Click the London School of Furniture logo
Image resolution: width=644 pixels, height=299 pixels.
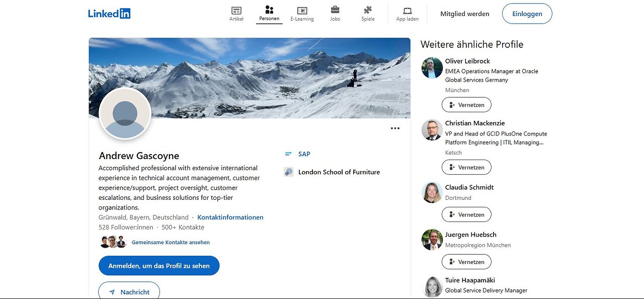point(289,172)
